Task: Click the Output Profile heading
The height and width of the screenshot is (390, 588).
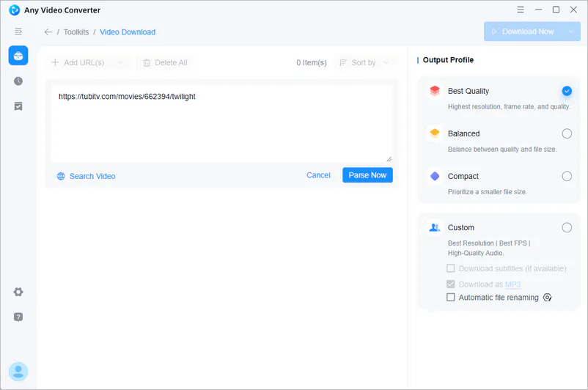Action: point(448,60)
